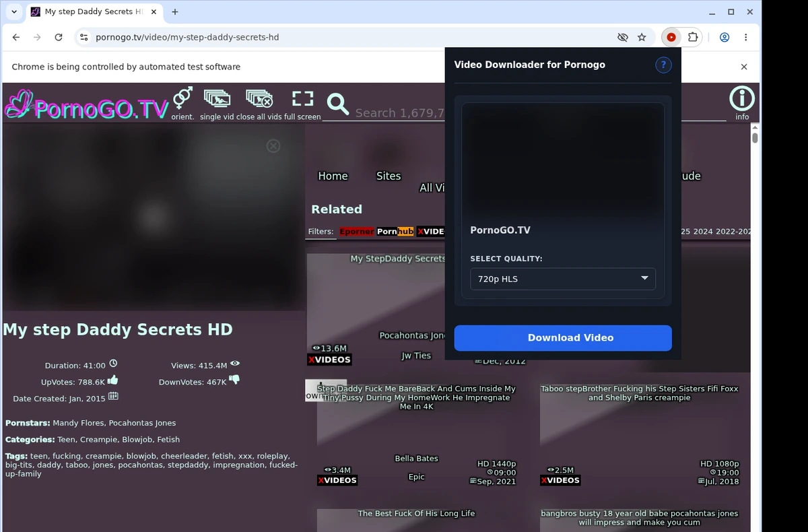Screen dimensions: 808x532
Task: Open Pocahontas Jones link under the video title
Action: [x=142, y=423]
